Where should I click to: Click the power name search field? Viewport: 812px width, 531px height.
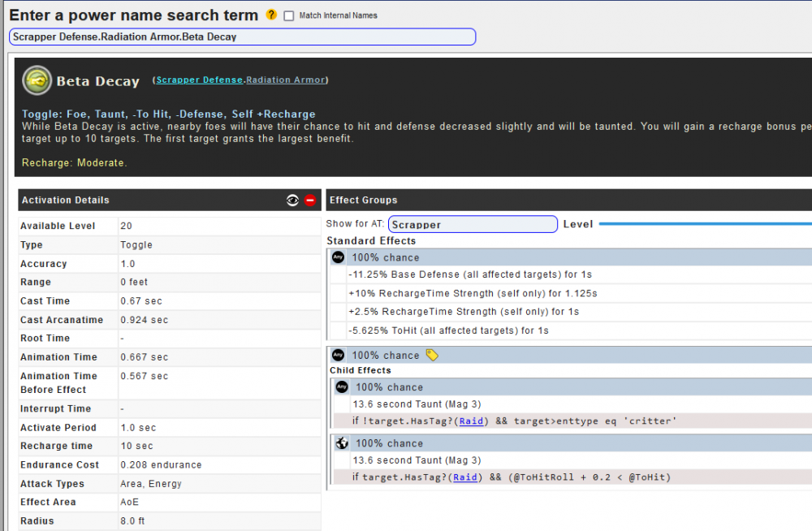(x=242, y=37)
